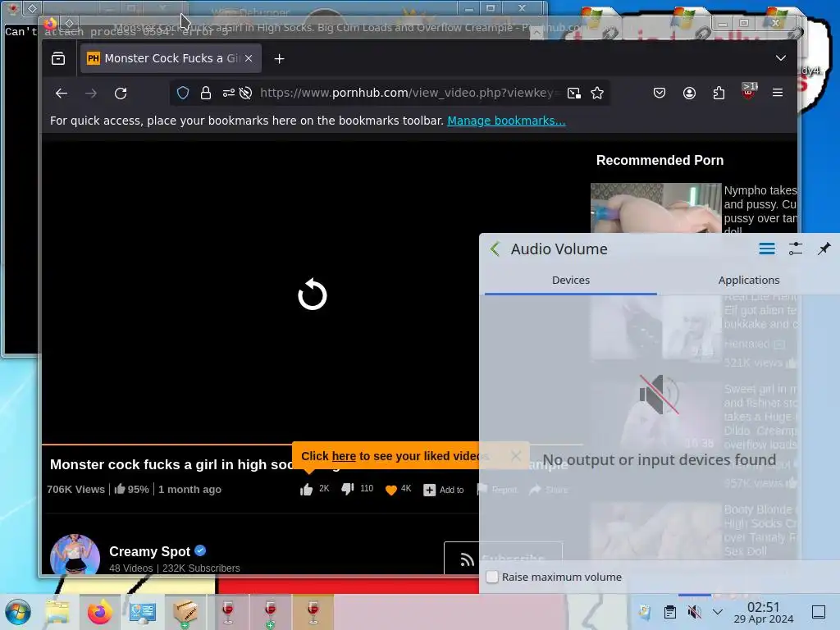
Task: Click the autoplay blocked icon
Action: (245, 94)
